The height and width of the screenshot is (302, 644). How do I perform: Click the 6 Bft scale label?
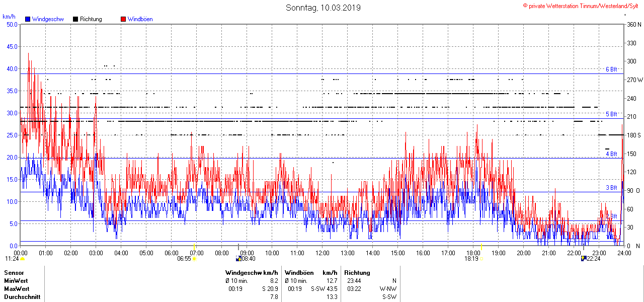coord(611,69)
